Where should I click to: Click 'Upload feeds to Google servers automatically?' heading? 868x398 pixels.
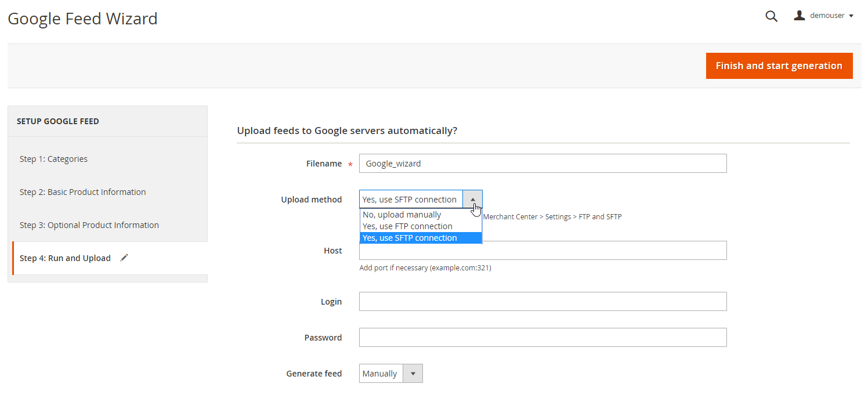[x=347, y=131]
